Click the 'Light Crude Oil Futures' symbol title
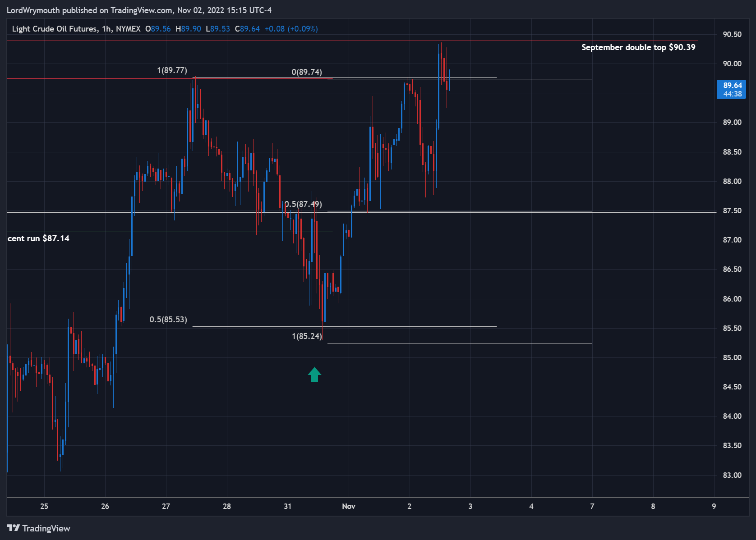The width and height of the screenshot is (756, 540). pos(55,29)
